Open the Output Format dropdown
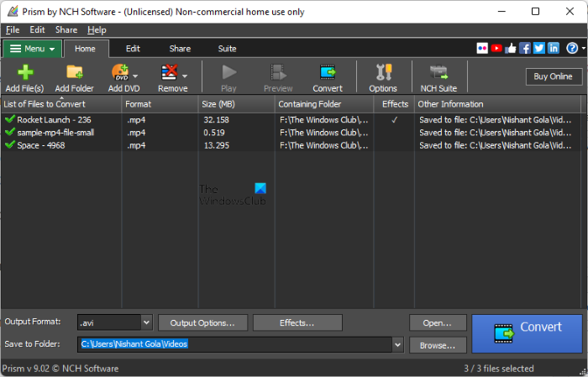This screenshot has width=588, height=377. pos(147,322)
